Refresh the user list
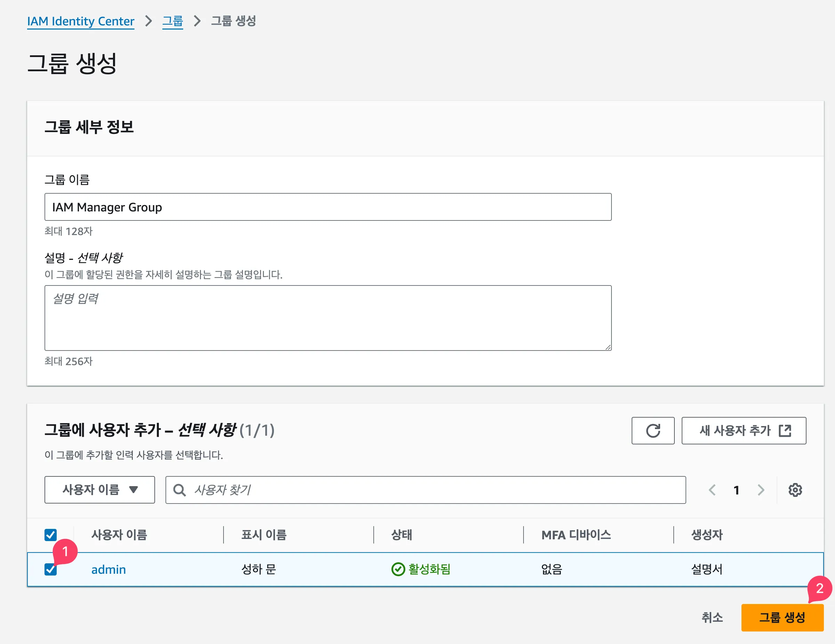 tap(652, 430)
